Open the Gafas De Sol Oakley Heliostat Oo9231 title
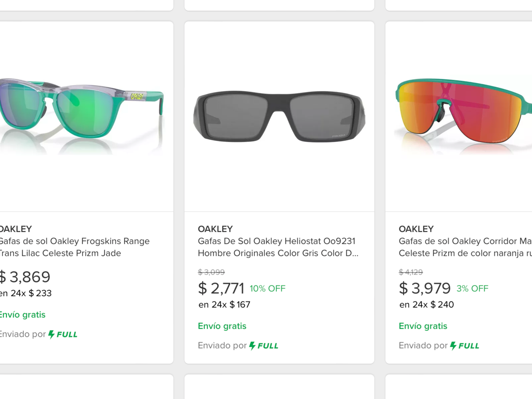532x399 pixels. pyautogui.click(x=278, y=247)
